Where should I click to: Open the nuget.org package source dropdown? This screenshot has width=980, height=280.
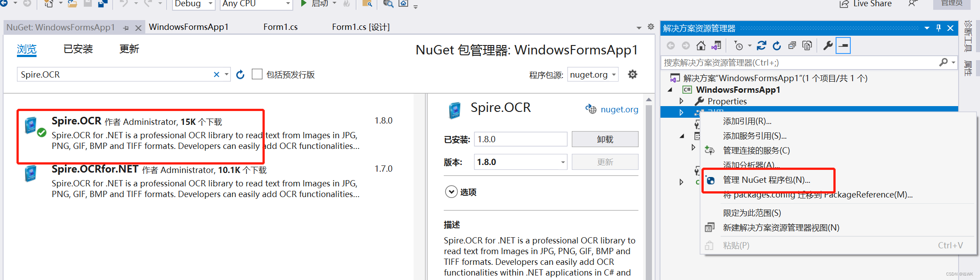click(614, 74)
